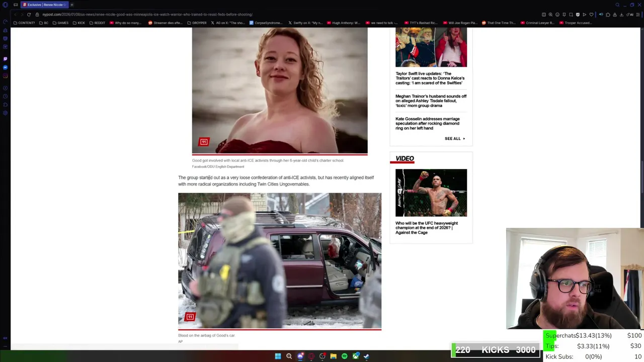Open Steam from the taskbar
The height and width of the screenshot is (362, 644).
[366, 356]
